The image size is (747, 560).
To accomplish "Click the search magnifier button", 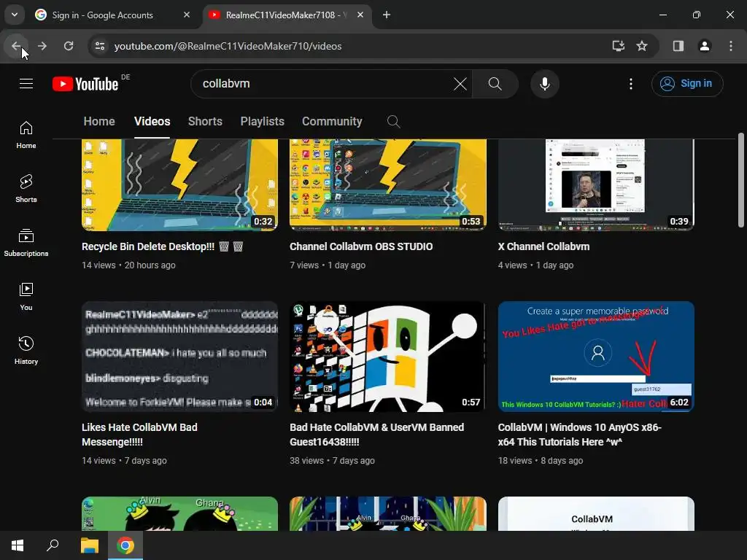I will coord(495,84).
